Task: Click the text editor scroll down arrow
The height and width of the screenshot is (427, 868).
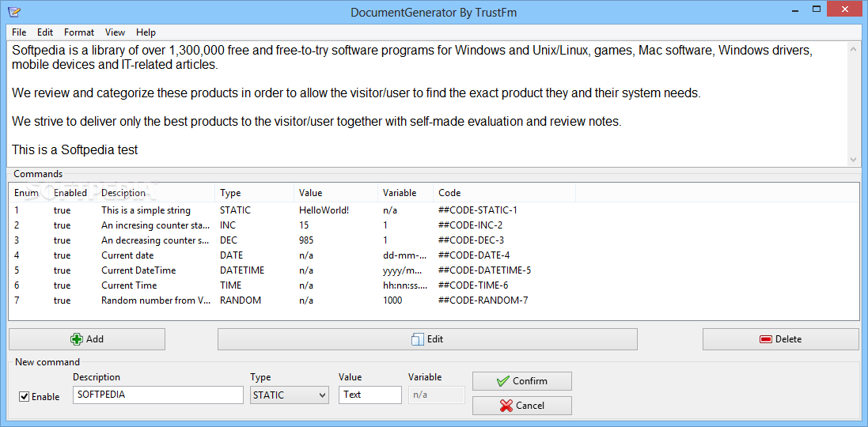Action: tap(853, 159)
